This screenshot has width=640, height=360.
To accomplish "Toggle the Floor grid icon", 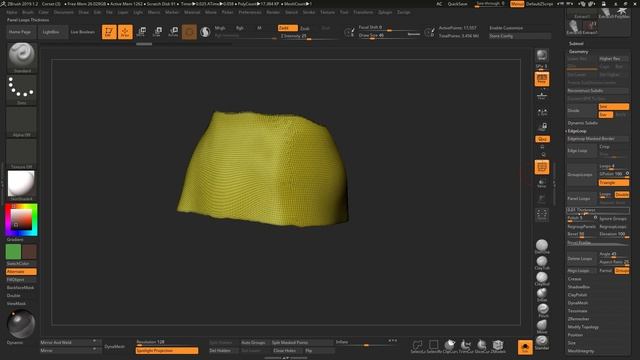I will [542, 96].
